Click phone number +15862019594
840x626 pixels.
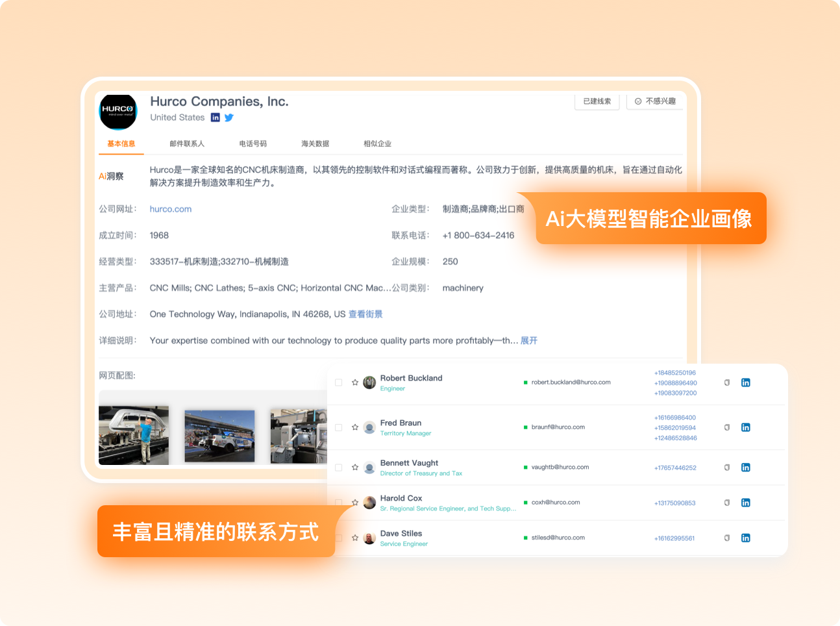point(675,428)
